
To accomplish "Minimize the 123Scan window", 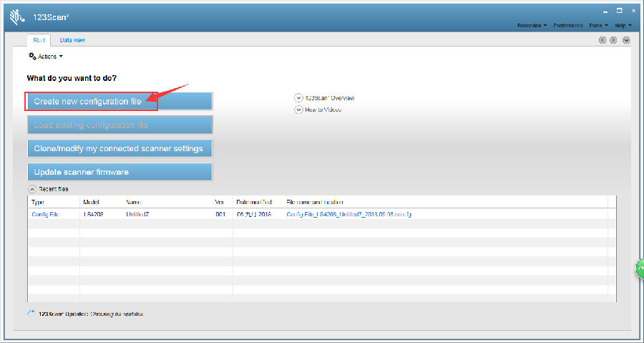I will (x=605, y=11).
